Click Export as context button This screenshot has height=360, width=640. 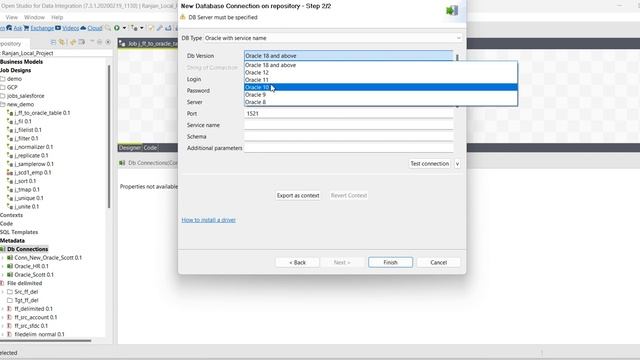click(298, 196)
